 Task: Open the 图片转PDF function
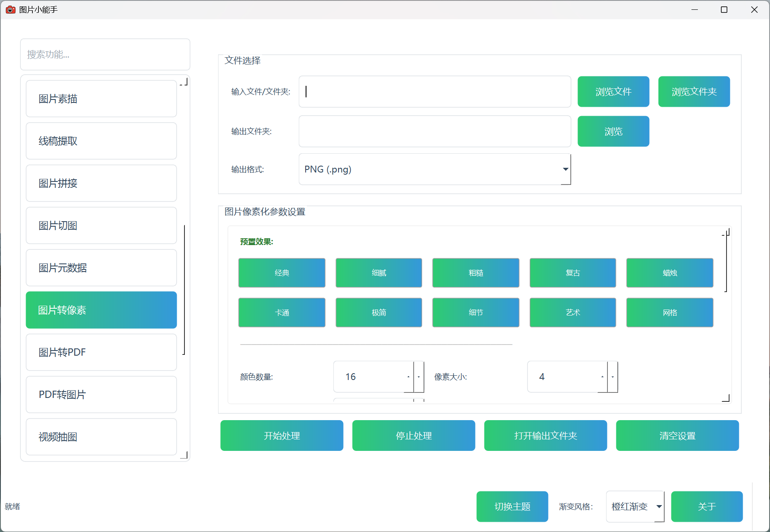pyautogui.click(x=101, y=352)
